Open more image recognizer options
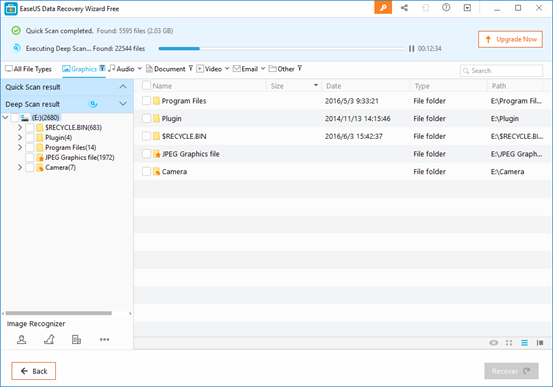Viewport: 553px width, 387px height. point(104,339)
